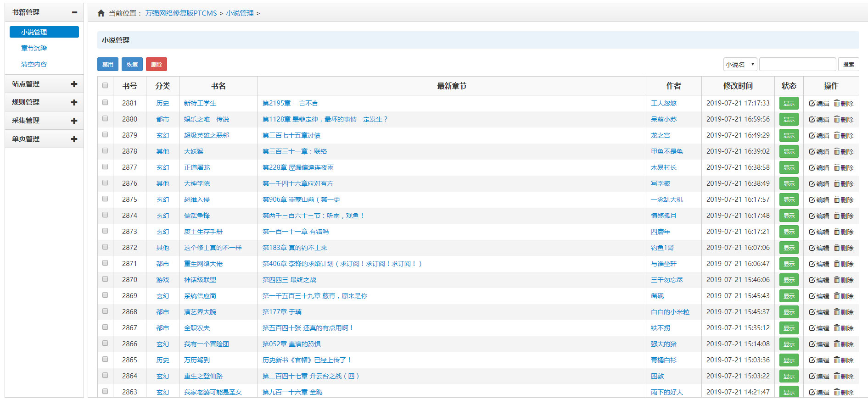Click delete trash icon for book 2865
The height and width of the screenshot is (399, 868).
pos(837,360)
